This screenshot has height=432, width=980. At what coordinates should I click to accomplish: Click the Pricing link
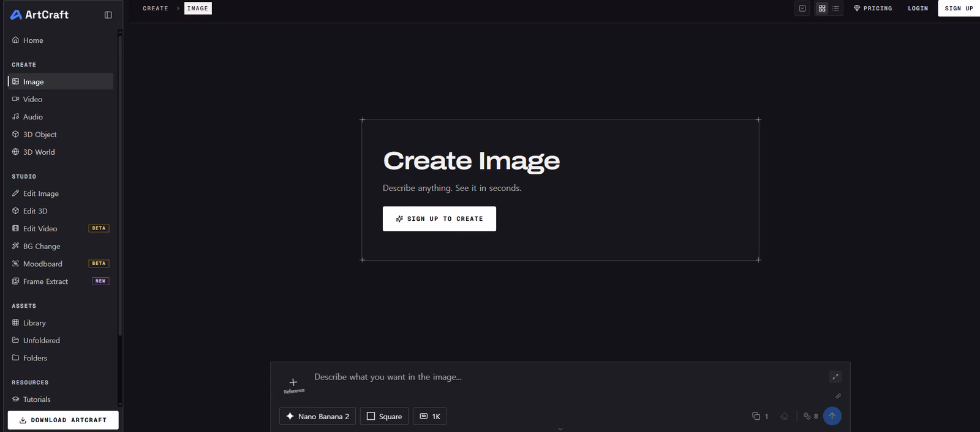point(873,9)
